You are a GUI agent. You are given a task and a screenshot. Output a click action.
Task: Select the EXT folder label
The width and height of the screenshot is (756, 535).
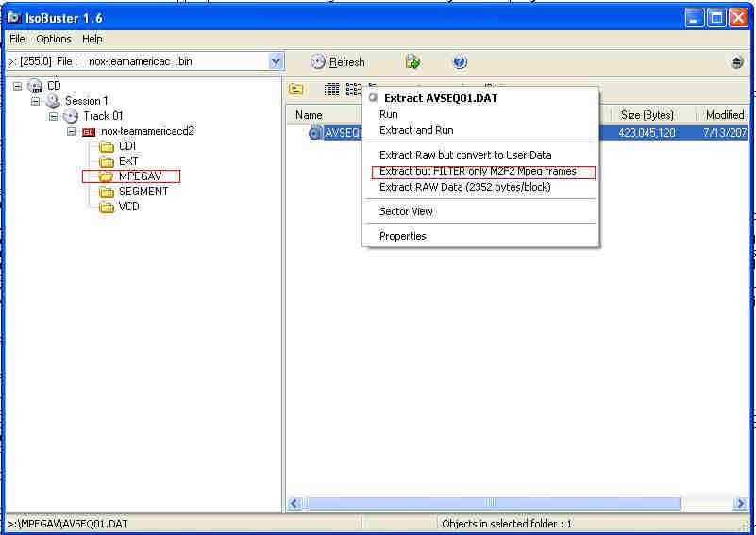(x=128, y=161)
